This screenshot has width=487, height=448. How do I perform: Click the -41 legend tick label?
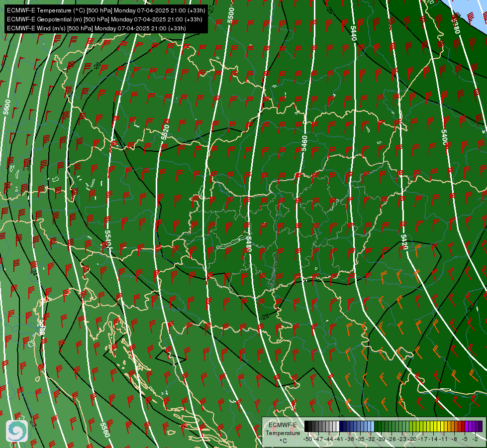click(339, 439)
